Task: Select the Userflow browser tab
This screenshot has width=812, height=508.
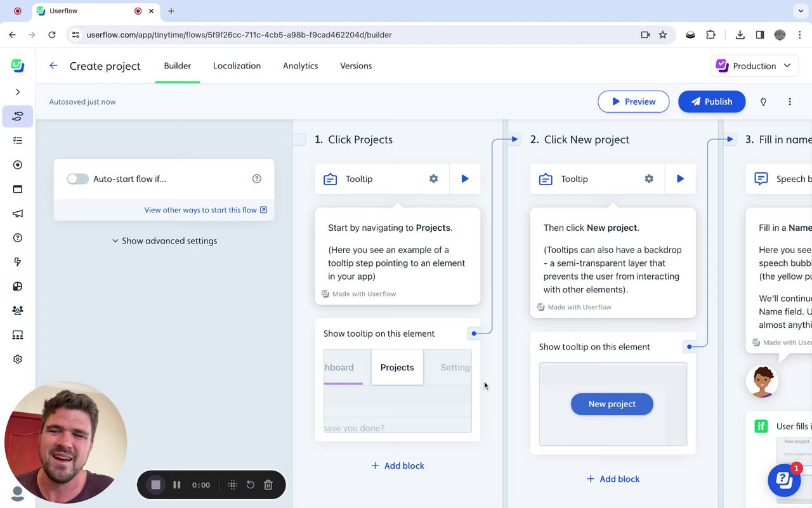Action: pyautogui.click(x=95, y=11)
